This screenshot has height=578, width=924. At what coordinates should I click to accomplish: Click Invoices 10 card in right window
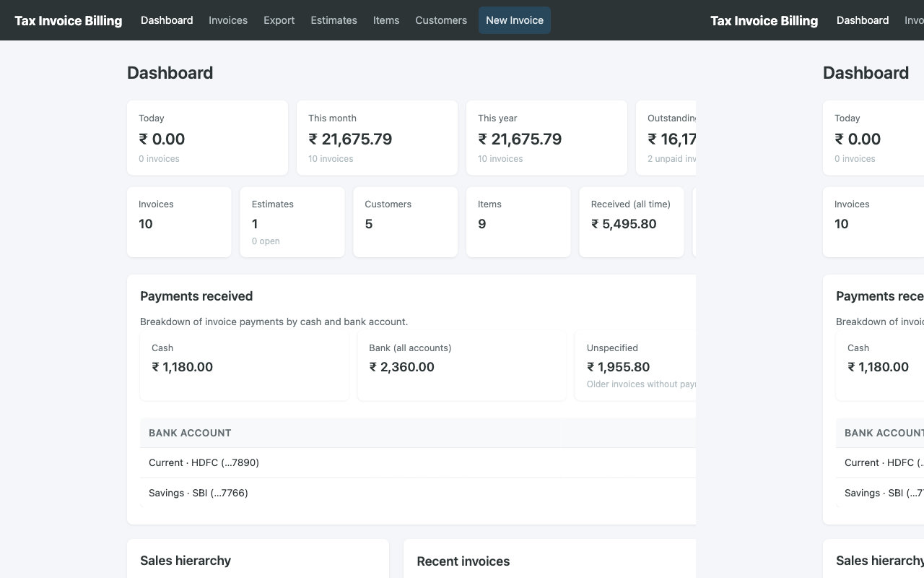(x=873, y=222)
